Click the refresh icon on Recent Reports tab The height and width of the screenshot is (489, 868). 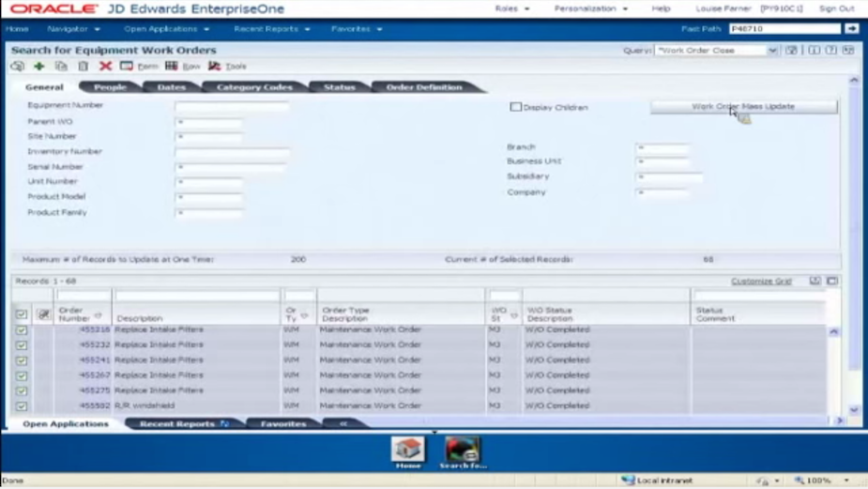(x=224, y=423)
